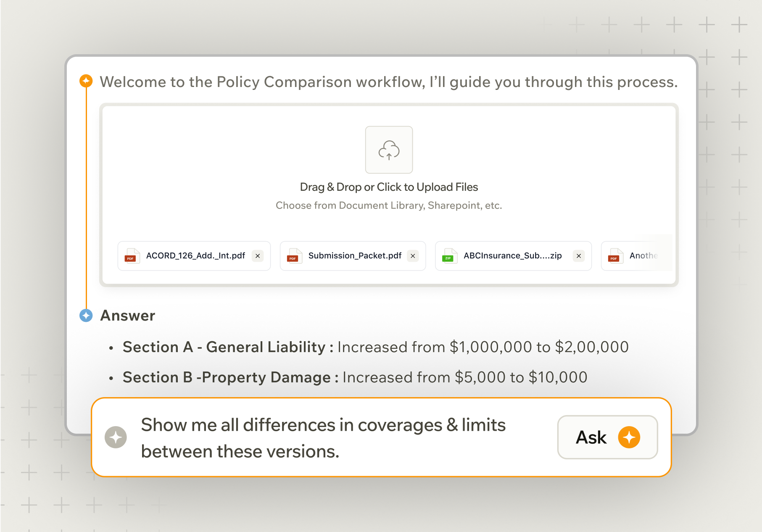Click the prompt text input field
This screenshot has width=762, height=532.
(x=323, y=438)
